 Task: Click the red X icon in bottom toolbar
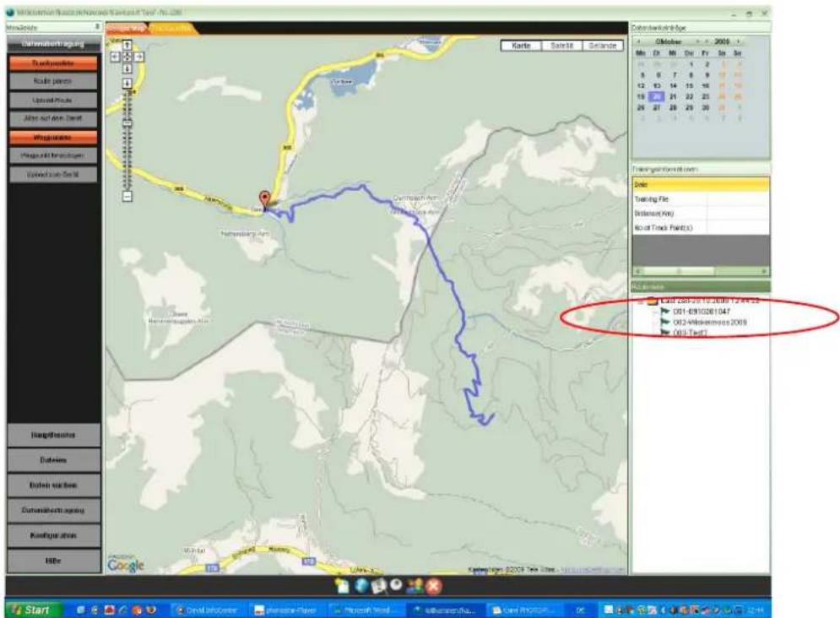(x=433, y=587)
